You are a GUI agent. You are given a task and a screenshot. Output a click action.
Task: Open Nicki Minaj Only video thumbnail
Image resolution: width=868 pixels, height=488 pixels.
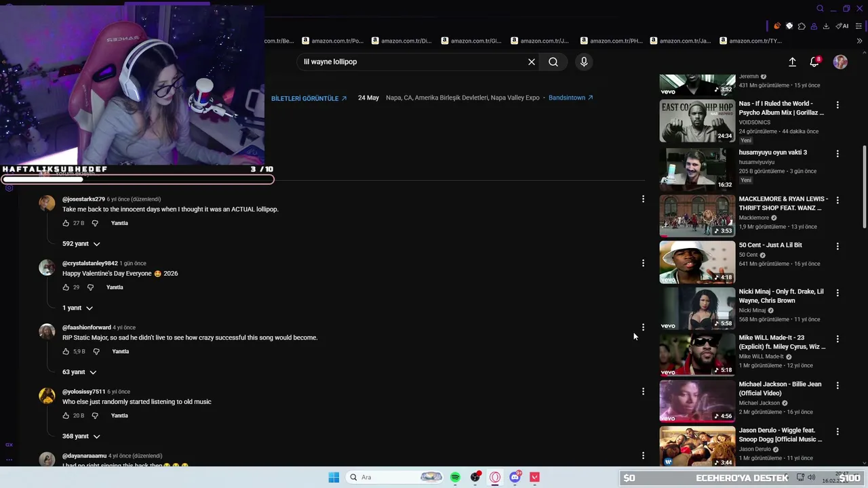coord(697,308)
